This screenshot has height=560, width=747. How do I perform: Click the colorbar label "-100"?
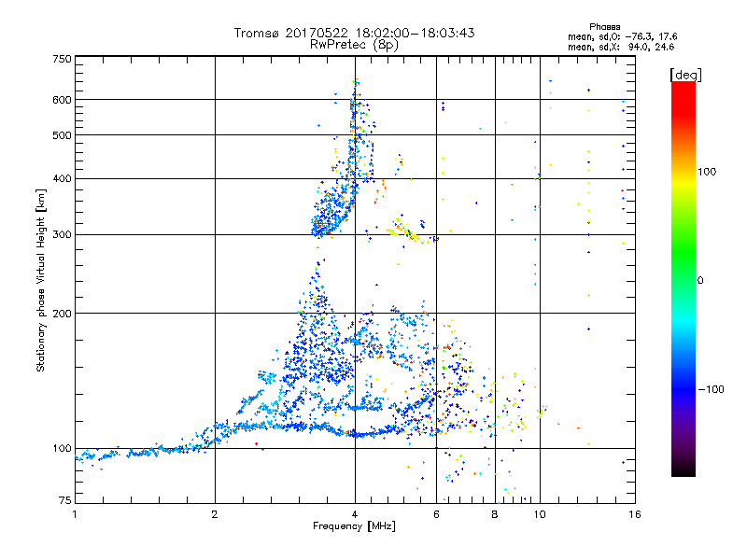coord(711,389)
